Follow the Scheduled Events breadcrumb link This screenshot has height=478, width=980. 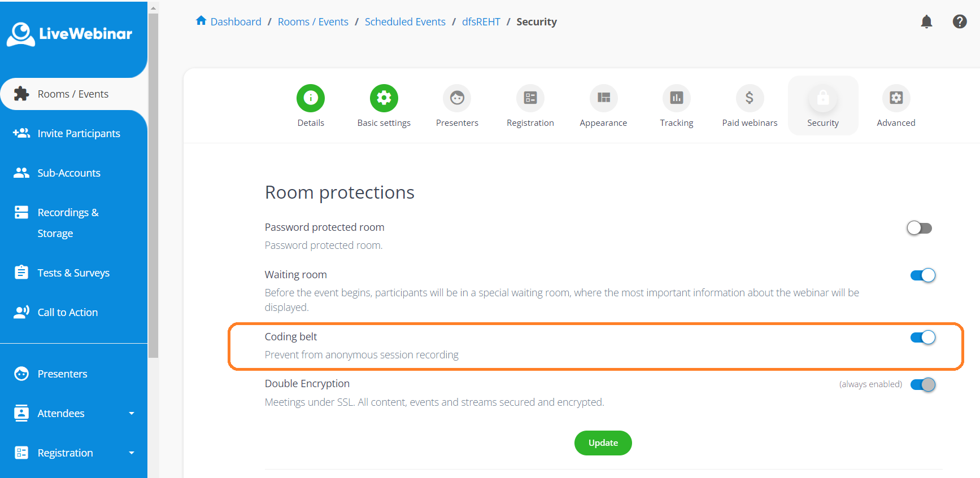(x=405, y=22)
